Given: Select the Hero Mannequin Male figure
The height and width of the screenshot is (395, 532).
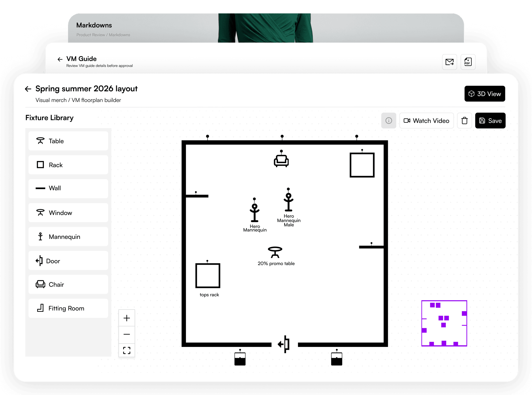Looking at the screenshot, I should click(x=288, y=202).
